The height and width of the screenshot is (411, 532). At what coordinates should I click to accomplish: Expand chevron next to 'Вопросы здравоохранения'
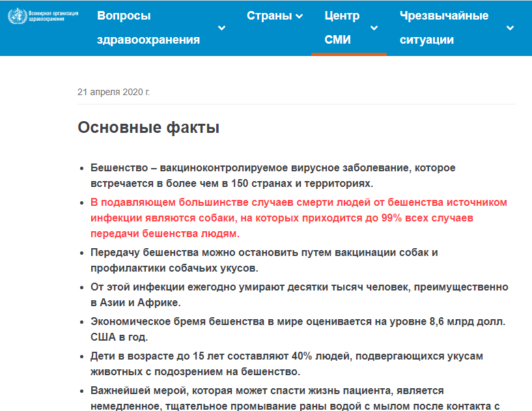tap(221, 28)
